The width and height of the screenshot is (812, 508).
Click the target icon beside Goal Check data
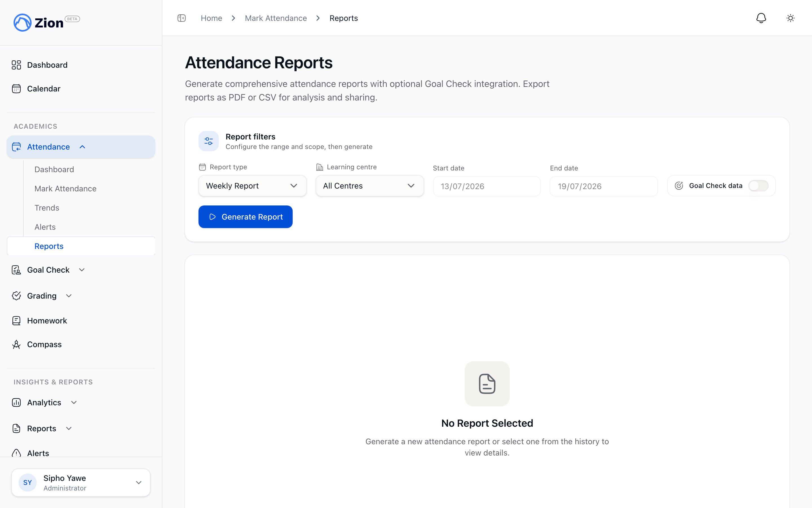coord(679,186)
